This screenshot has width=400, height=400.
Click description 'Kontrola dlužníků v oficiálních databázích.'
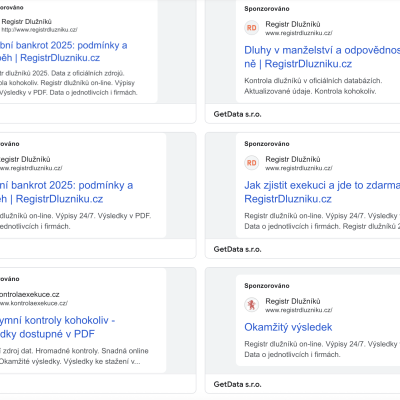tap(313, 81)
